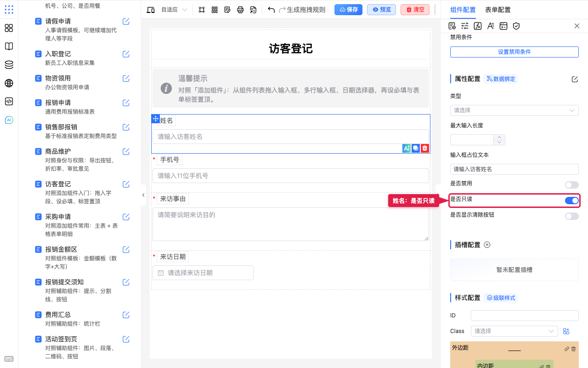Click the crop/frame icon in the toolbar
The image size is (588, 368).
[x=202, y=10]
